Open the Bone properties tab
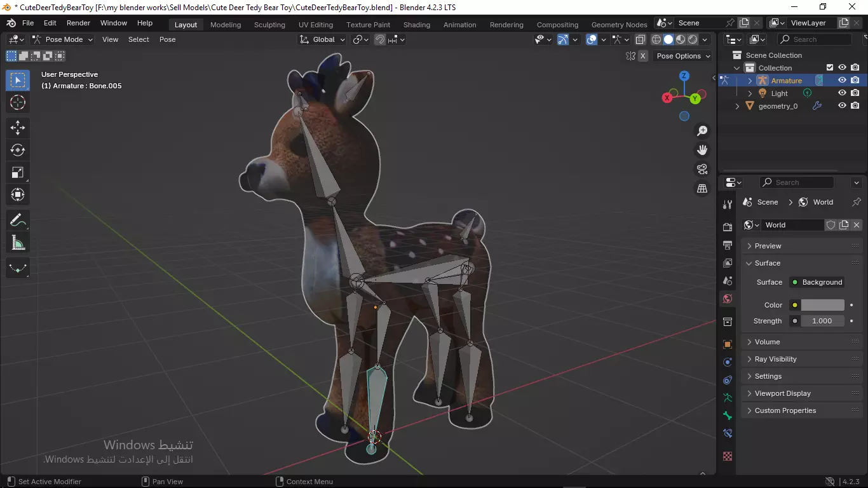Screen dimensions: 868x488 pos(728,416)
